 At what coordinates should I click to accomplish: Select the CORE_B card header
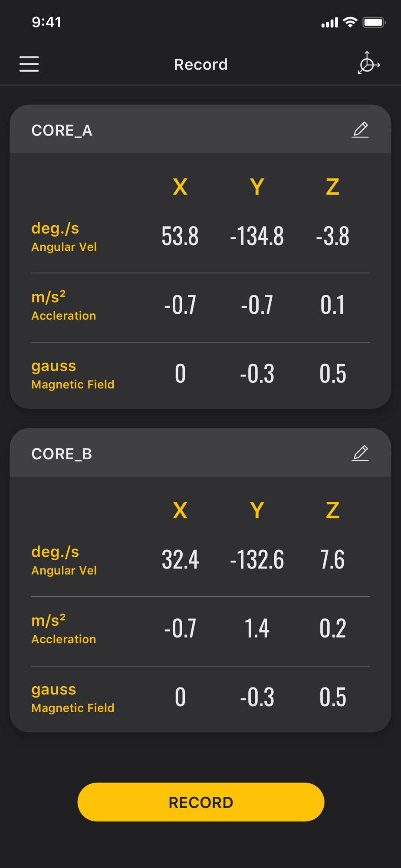point(200,452)
